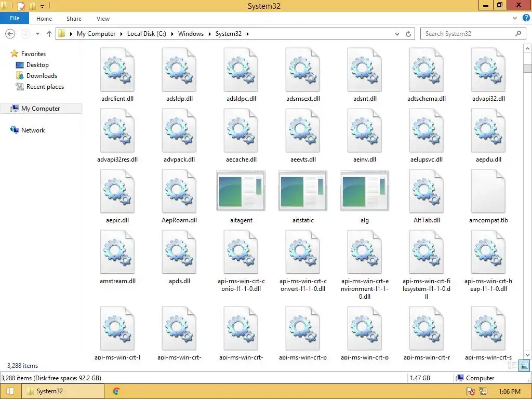The height and width of the screenshot is (399, 532).
Task: Select the adsnt.dll file
Action: [x=364, y=70]
